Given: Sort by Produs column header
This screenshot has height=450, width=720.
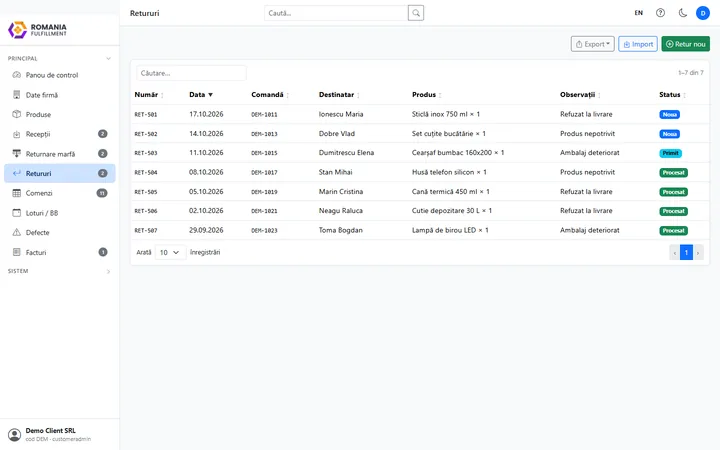Looking at the screenshot, I should 427,95.
